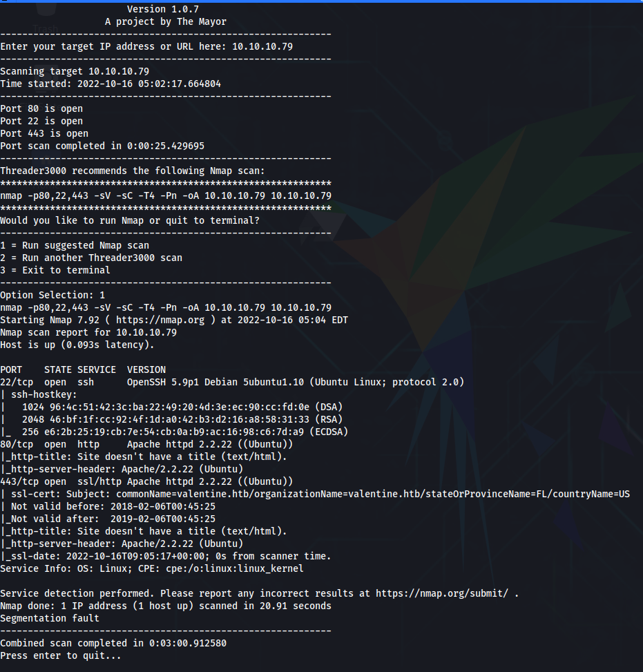Click the terminal title bar to focus window

click(321, 3)
